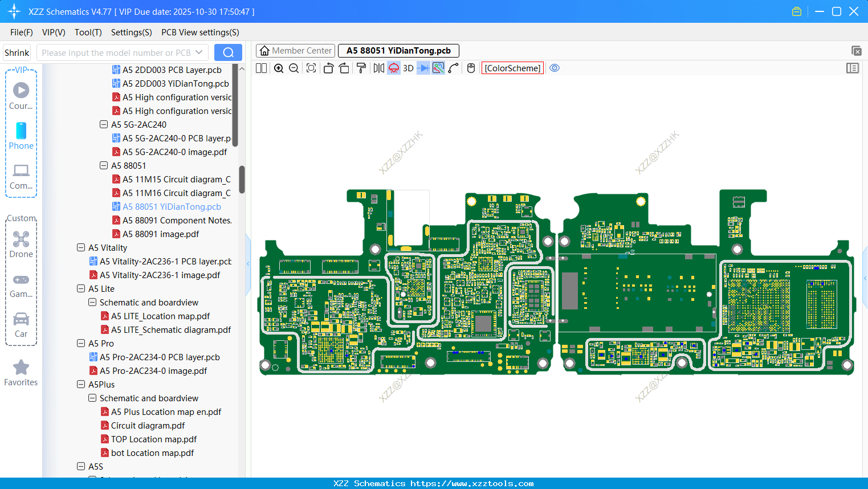The height and width of the screenshot is (489, 868).
Task: Open the Settings(S) menu
Action: click(x=131, y=32)
